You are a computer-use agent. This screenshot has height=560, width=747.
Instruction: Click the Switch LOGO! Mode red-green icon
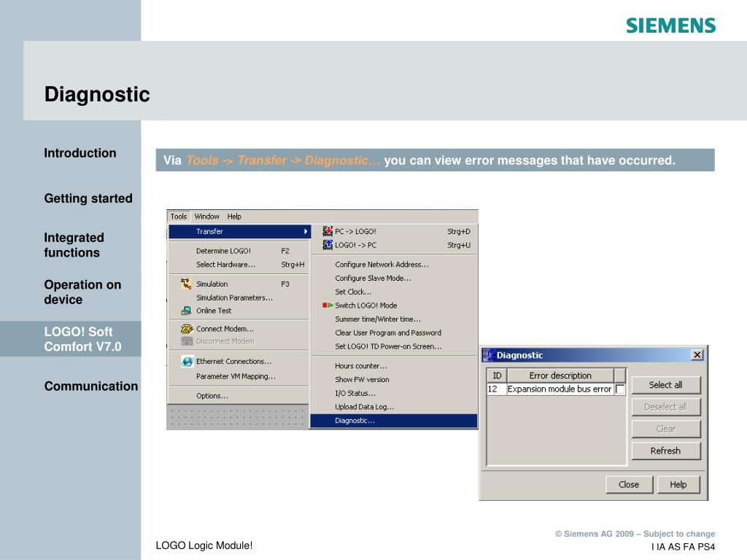coord(328,306)
